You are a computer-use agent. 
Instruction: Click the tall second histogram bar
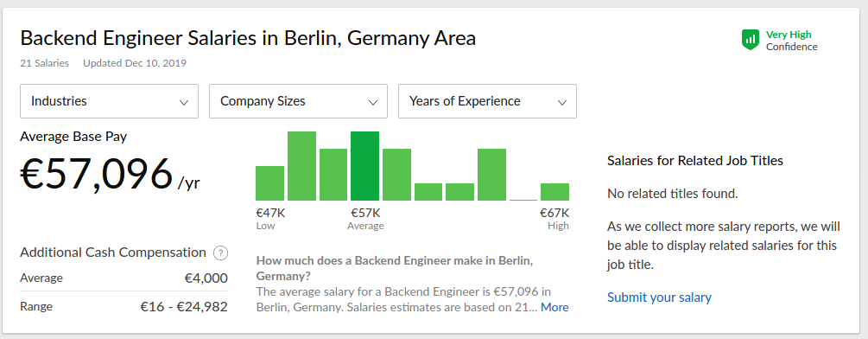tap(301, 166)
